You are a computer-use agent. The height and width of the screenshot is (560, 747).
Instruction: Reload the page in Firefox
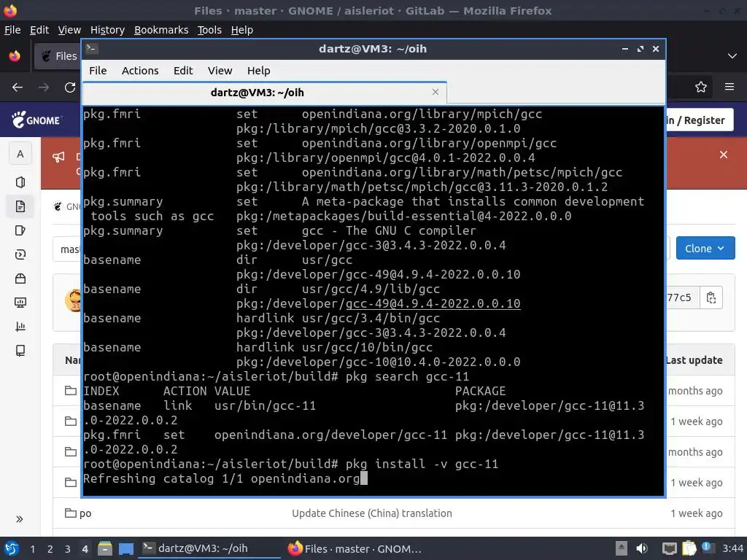click(x=70, y=87)
